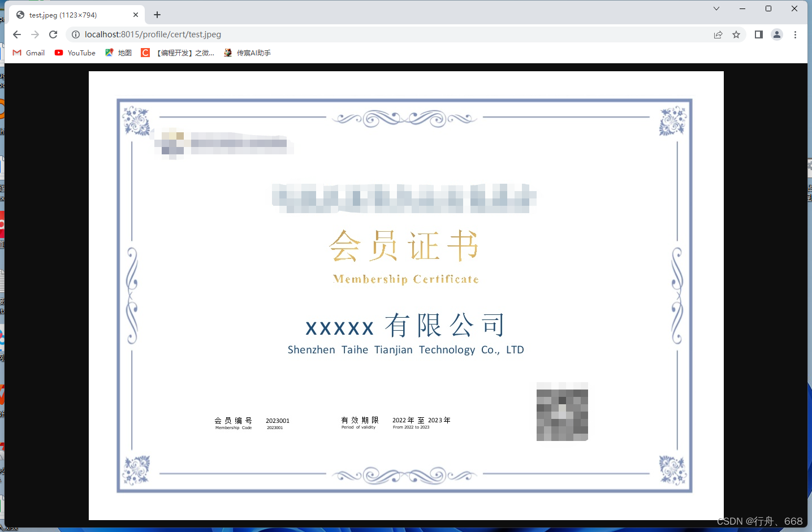Go forward one page
This screenshot has width=812, height=532.
[35, 34]
